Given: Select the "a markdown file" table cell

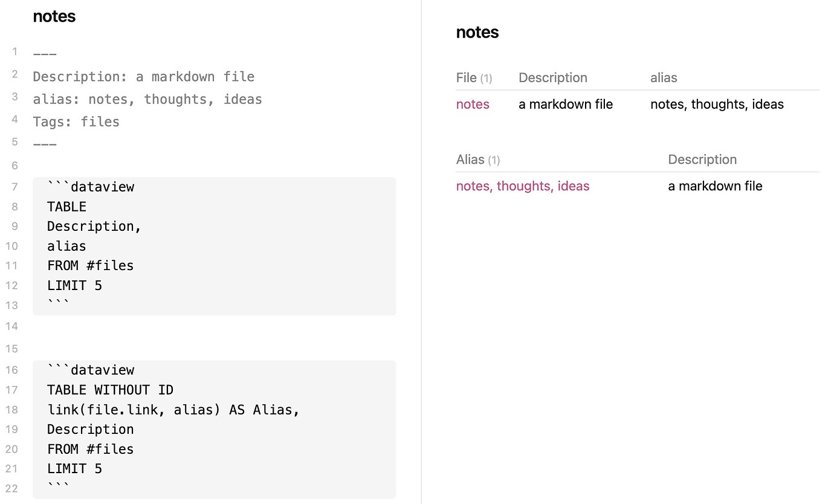Looking at the screenshot, I should pos(565,104).
